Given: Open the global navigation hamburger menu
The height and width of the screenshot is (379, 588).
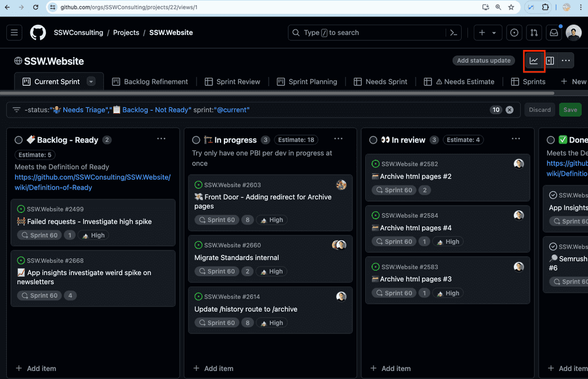Looking at the screenshot, I should point(14,32).
